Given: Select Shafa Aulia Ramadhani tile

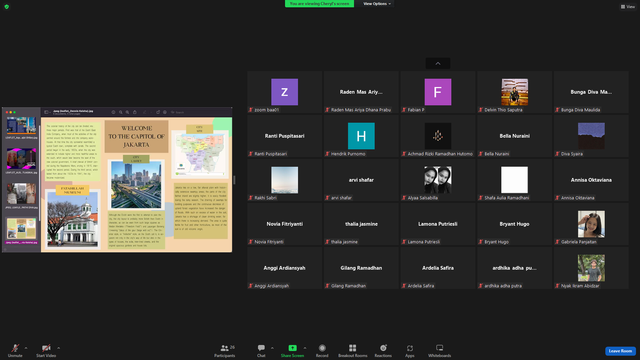Looking at the screenshot, I should (514, 180).
